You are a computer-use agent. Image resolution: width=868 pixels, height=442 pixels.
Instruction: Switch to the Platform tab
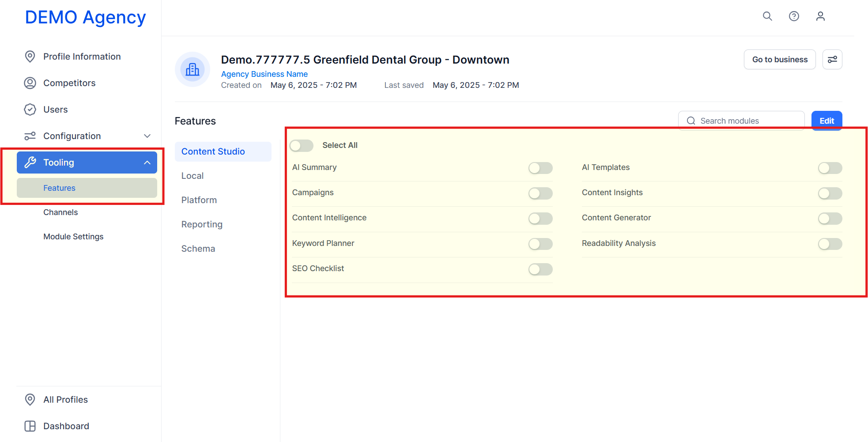coord(223,200)
